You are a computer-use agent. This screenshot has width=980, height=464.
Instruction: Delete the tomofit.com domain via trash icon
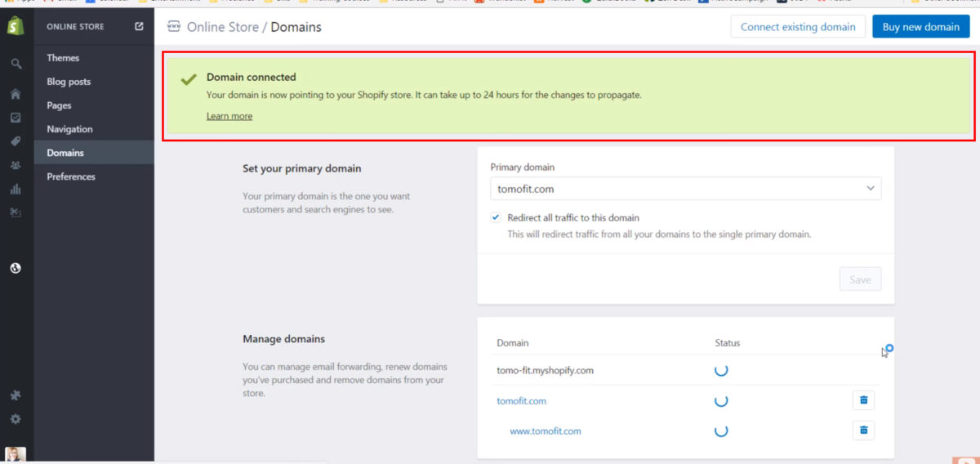click(x=863, y=400)
